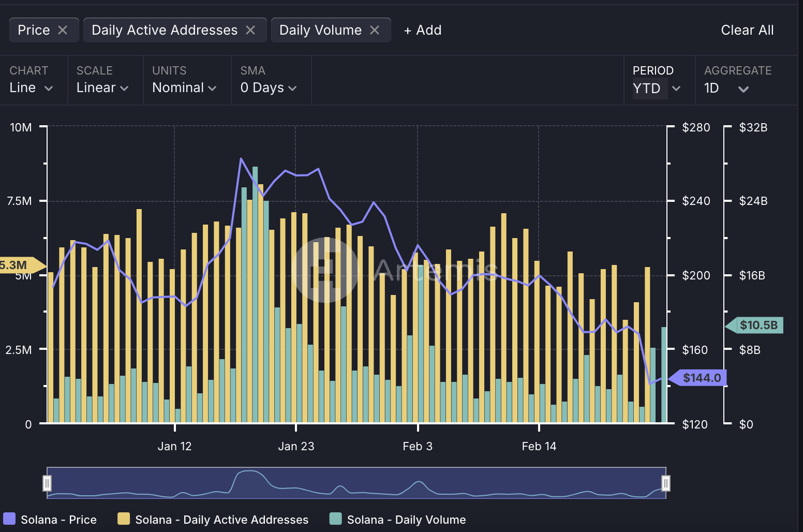803x532 pixels.
Task: Remove the Daily Active Addresses metric
Action: (251, 29)
